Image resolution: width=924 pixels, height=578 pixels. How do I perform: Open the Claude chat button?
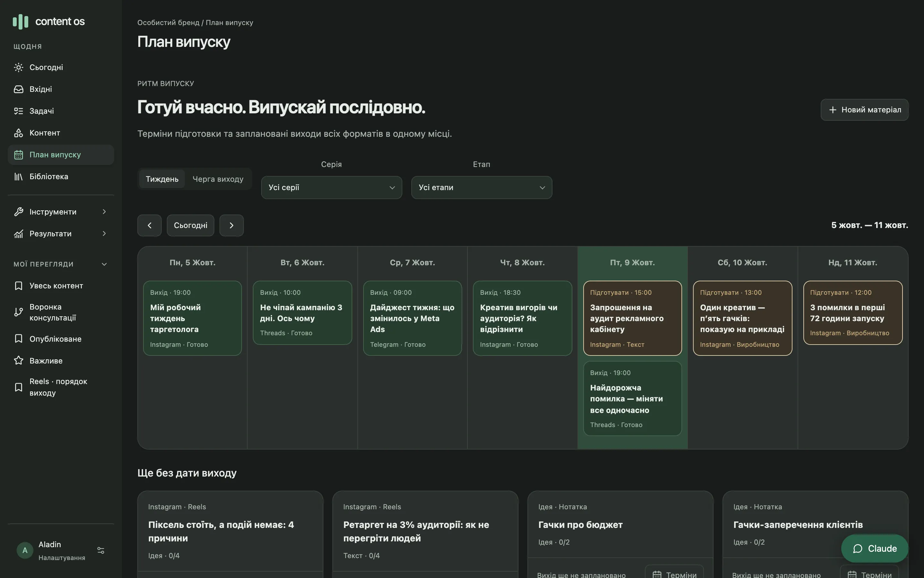[874, 548]
